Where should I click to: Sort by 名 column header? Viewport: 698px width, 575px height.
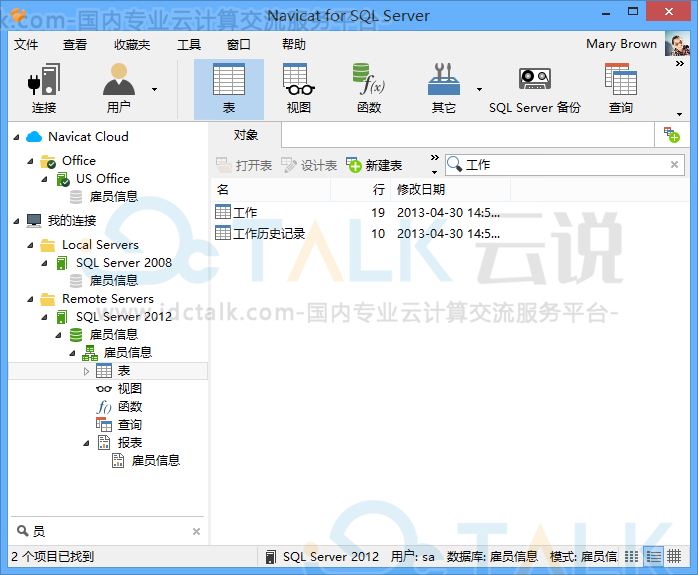(x=271, y=190)
